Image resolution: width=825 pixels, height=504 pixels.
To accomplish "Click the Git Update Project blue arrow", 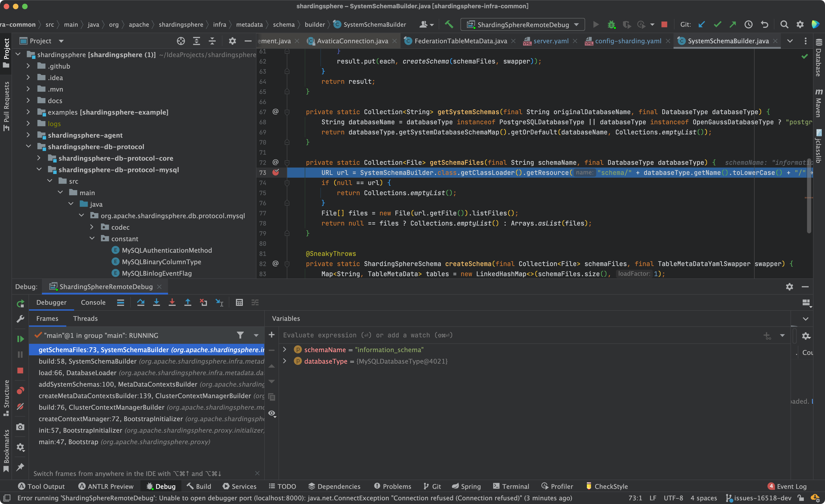I will (701, 24).
